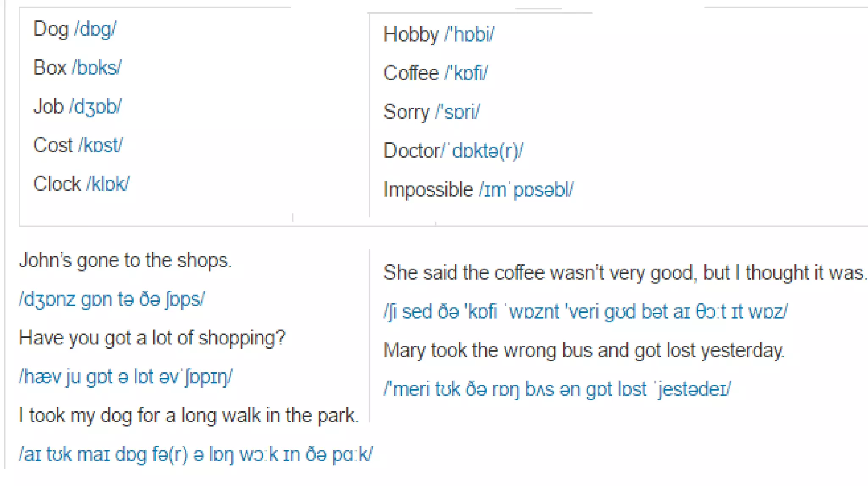Click the word Sorry
Screen dimensions: 868x486
tap(406, 112)
